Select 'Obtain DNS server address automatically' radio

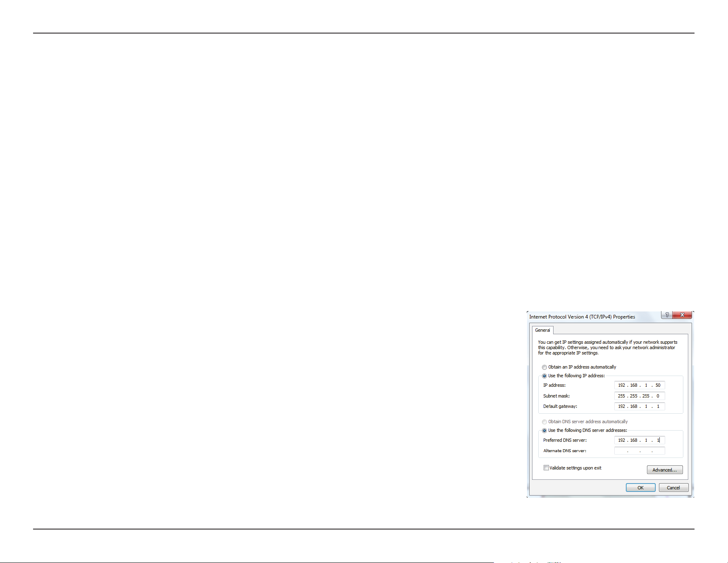[x=544, y=422]
